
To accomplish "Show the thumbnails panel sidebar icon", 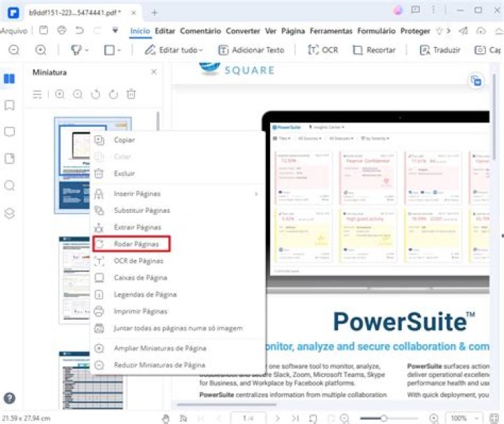I will [9, 78].
